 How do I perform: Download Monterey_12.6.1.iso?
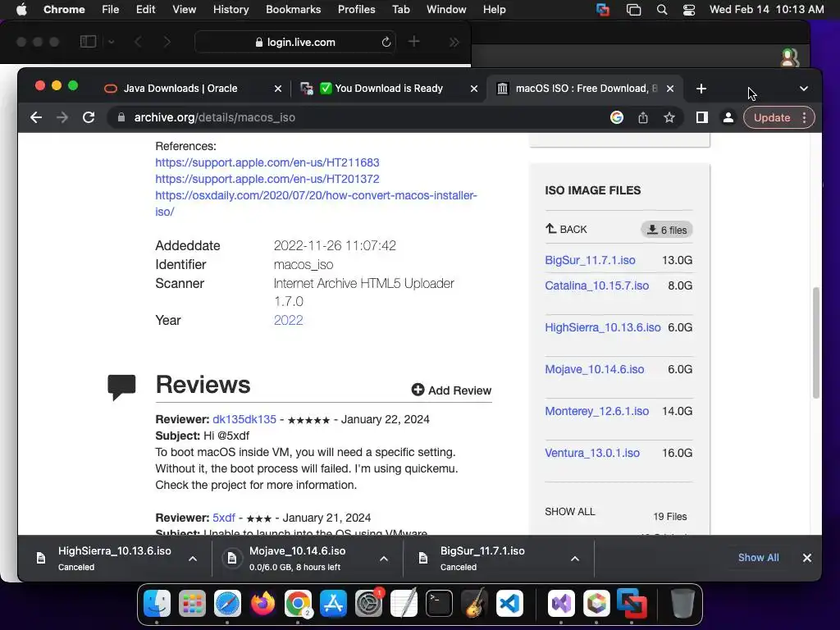point(597,411)
